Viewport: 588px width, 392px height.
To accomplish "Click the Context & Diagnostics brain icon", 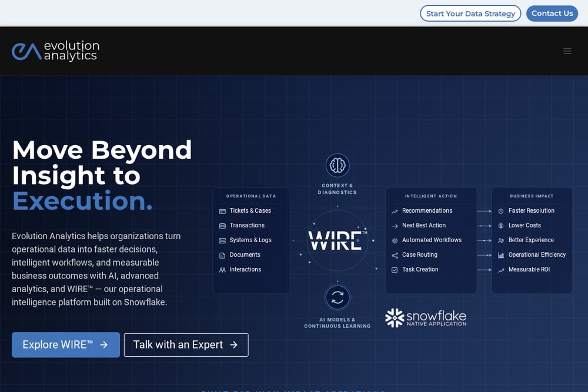I will click(x=338, y=165).
